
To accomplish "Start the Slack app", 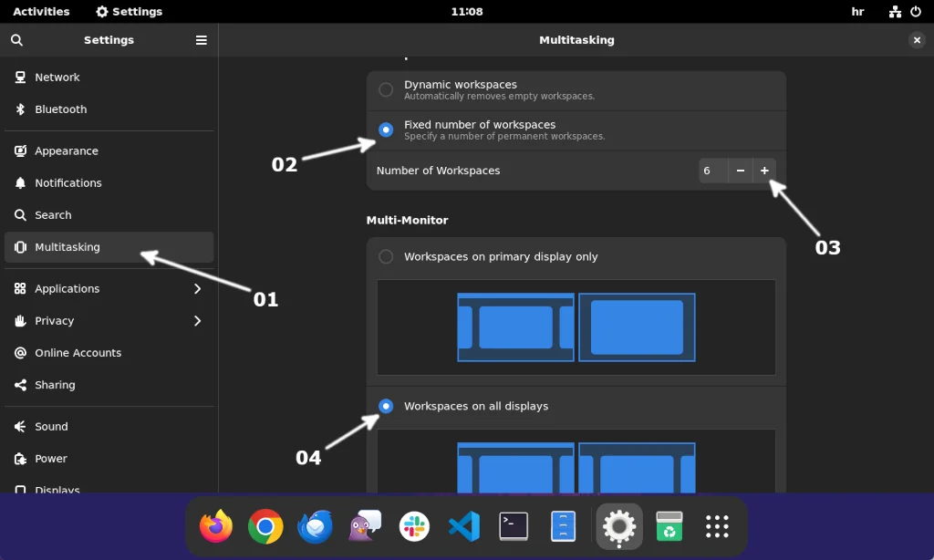I will pyautogui.click(x=414, y=526).
